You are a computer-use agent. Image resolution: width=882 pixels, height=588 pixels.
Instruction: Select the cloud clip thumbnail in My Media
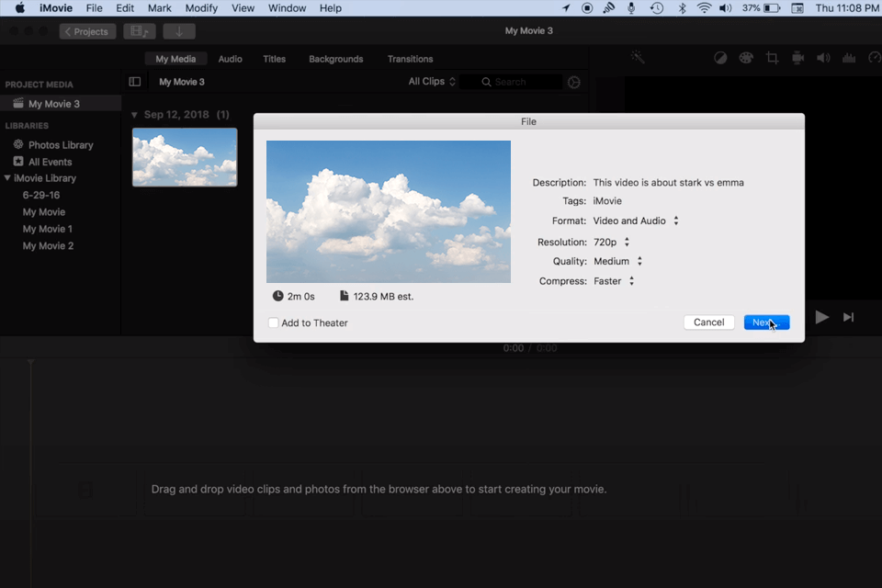(184, 157)
